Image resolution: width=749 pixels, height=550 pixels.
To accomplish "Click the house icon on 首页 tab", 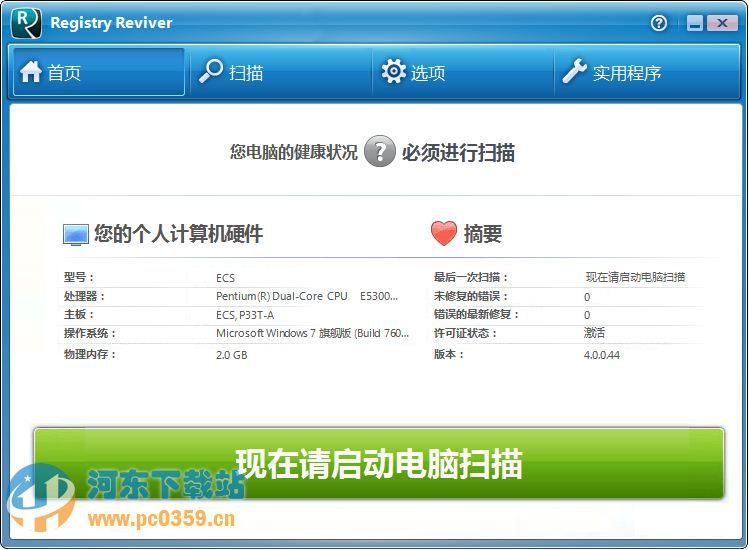I will point(31,72).
